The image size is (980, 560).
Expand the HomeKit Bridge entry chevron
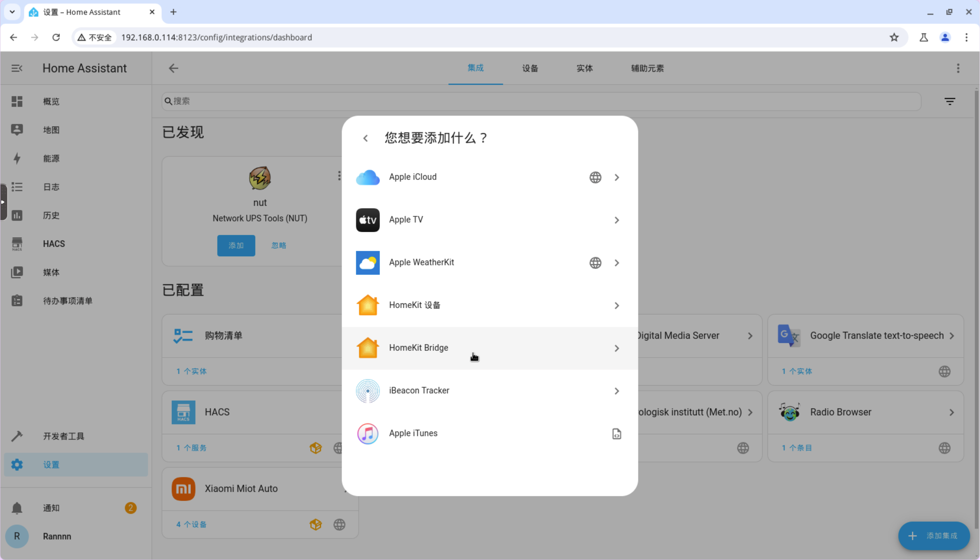tap(616, 348)
